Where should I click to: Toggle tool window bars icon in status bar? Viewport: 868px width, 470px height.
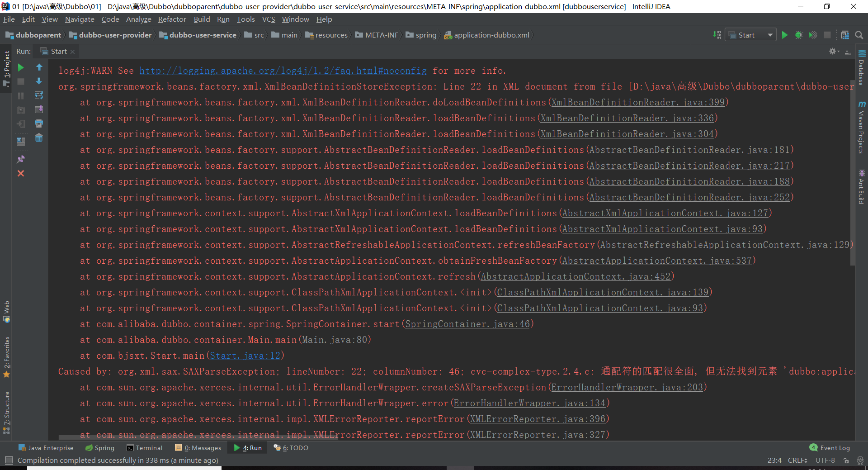point(9,460)
